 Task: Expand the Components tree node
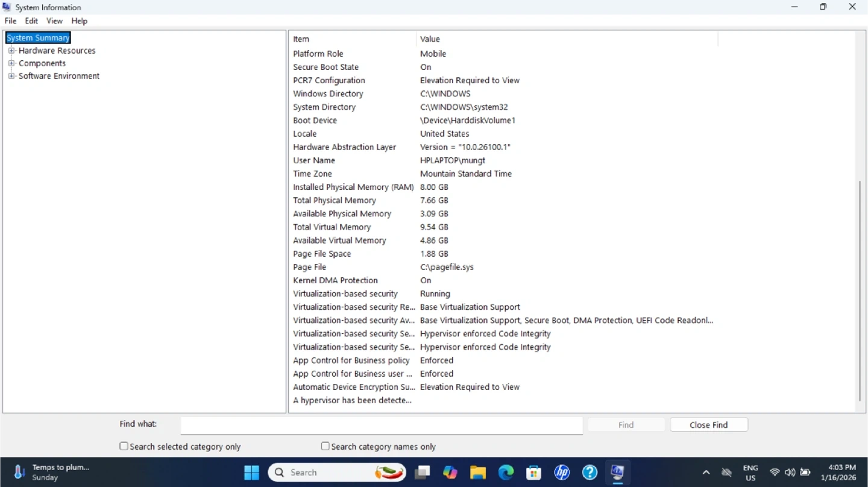coord(11,63)
